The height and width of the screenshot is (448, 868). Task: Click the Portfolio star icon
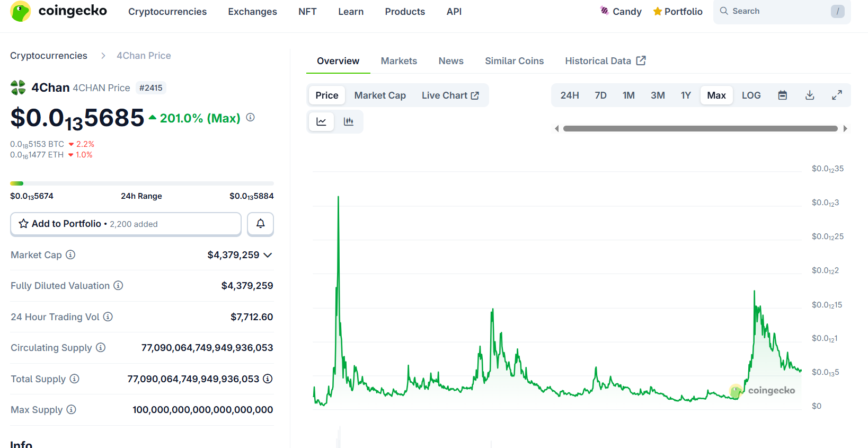(x=658, y=11)
